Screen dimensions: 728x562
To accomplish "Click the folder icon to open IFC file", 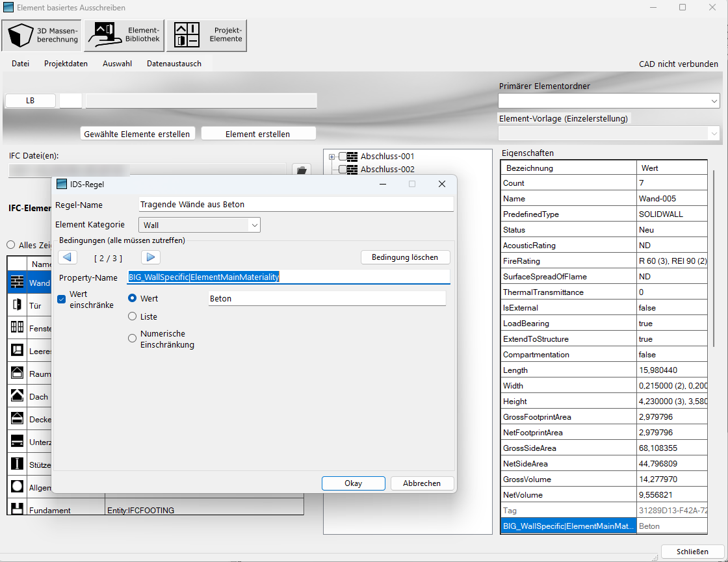I will [x=302, y=170].
